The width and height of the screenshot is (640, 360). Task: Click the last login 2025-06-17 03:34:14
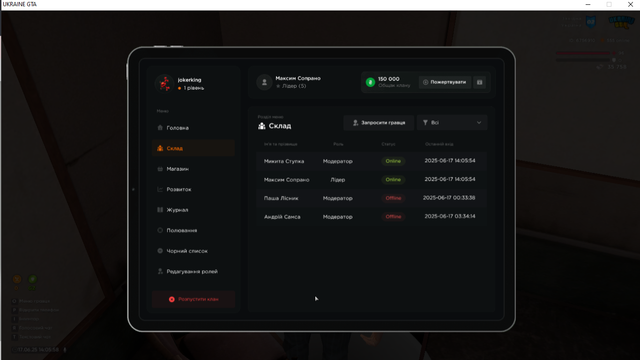point(450,216)
